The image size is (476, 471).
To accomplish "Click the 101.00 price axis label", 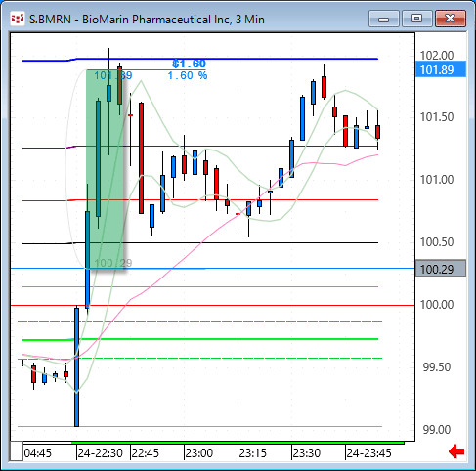I will click(x=437, y=180).
